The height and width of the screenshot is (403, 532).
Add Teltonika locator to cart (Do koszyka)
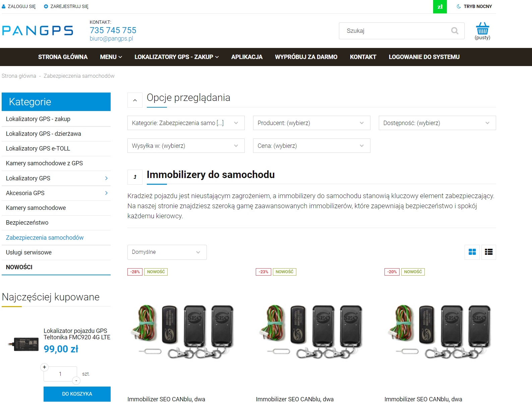[77, 394]
